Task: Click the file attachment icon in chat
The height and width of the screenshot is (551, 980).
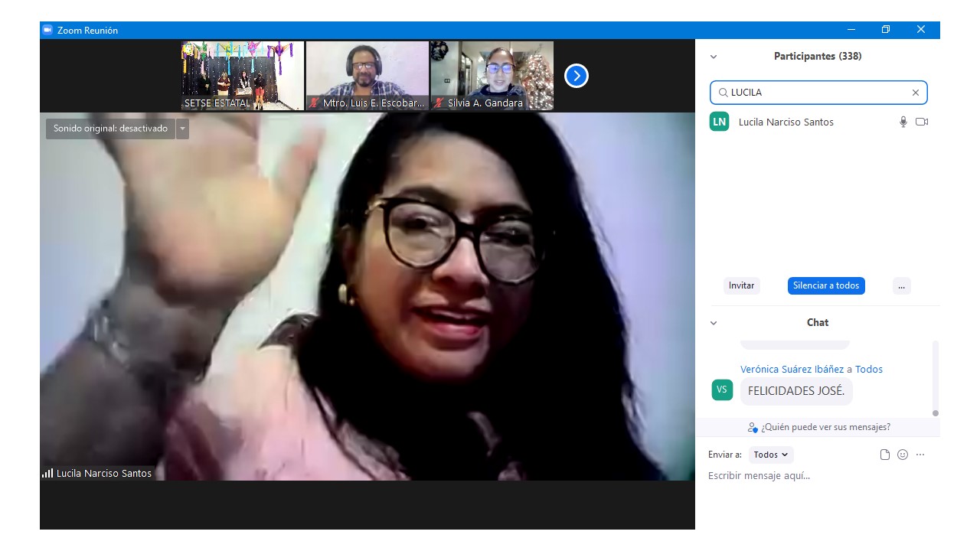Action: coord(885,455)
